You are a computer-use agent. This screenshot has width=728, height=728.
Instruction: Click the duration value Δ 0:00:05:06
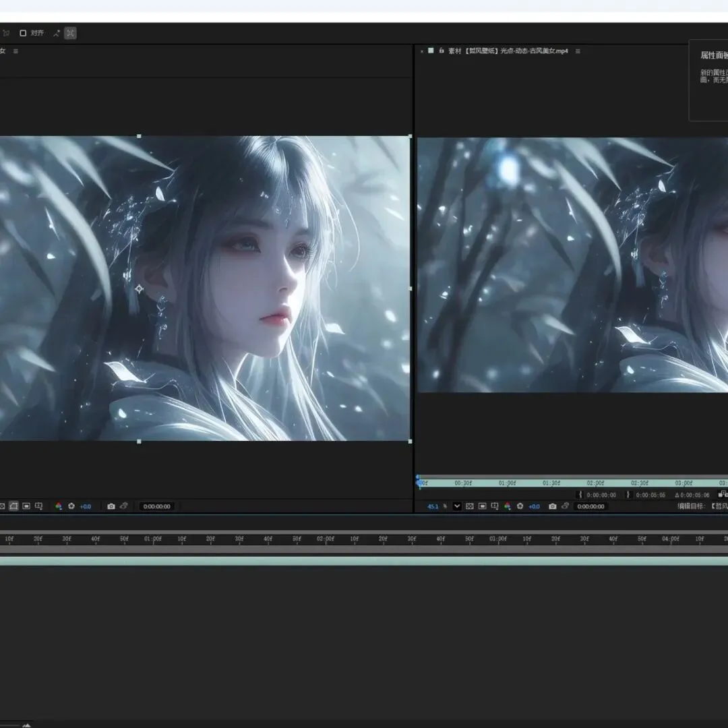tap(692, 495)
